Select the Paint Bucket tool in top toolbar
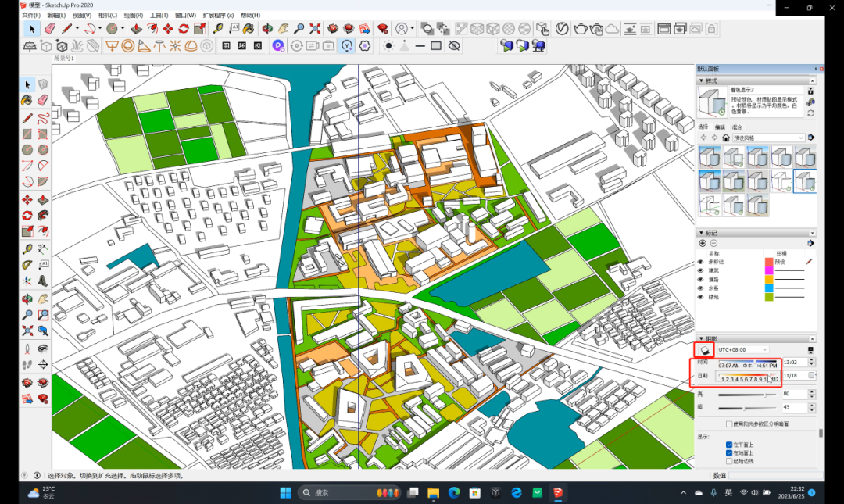844x504 pixels. [249, 29]
